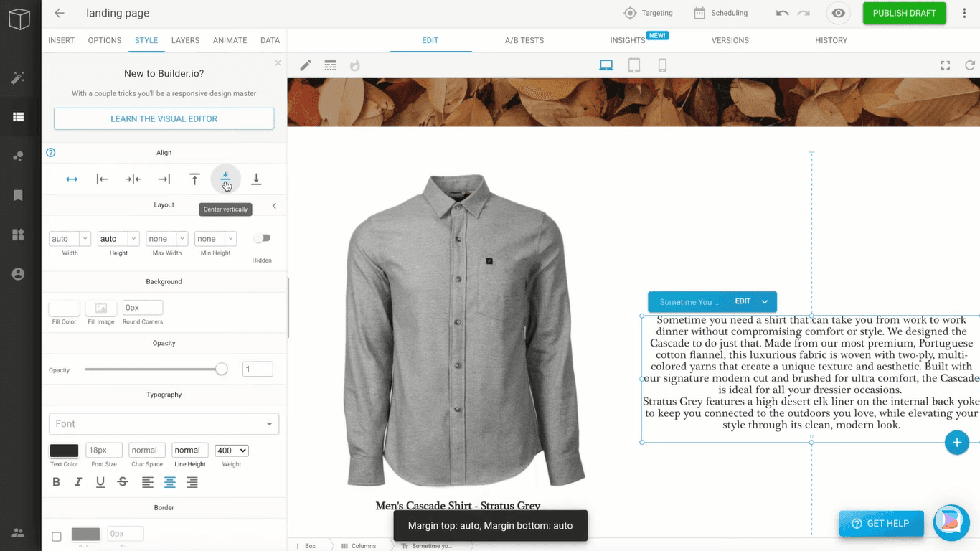Select the align to top icon
Viewport: 980px width, 551px height.
[194, 179]
